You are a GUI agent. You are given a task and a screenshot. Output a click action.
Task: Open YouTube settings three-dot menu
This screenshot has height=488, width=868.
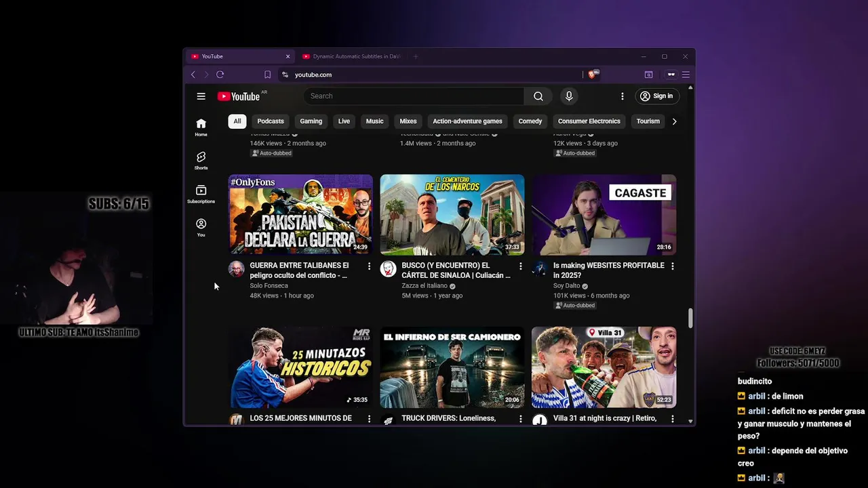[622, 96]
